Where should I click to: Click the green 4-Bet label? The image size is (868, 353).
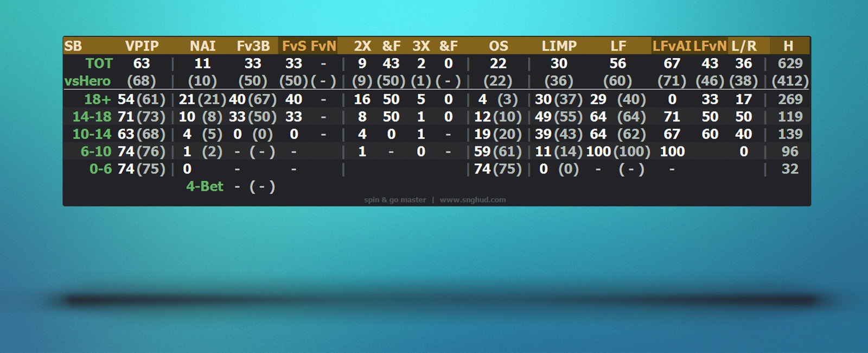pos(205,186)
